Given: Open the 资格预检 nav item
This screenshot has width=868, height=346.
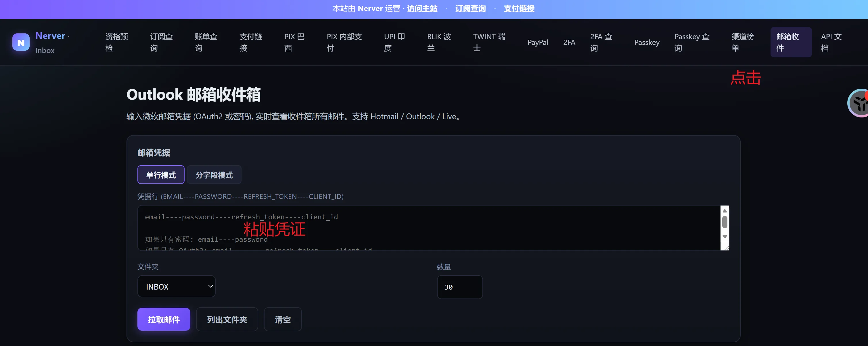Looking at the screenshot, I should 117,43.
